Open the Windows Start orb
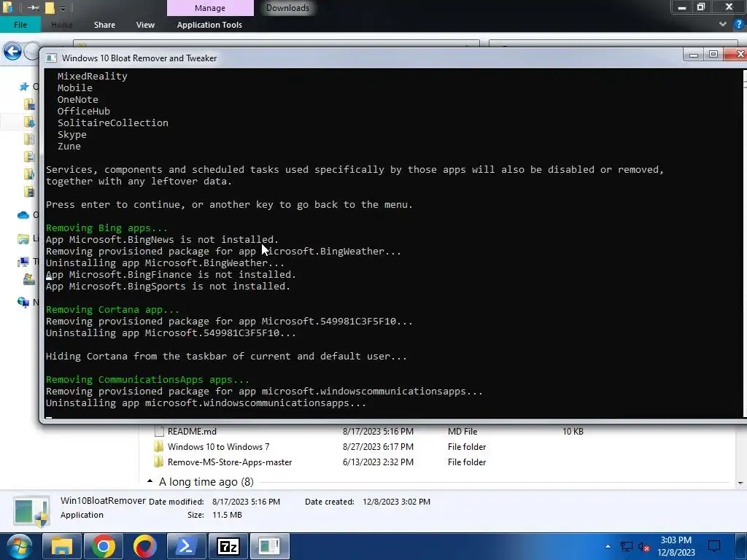Image resolution: width=747 pixels, height=560 pixels. click(x=19, y=546)
